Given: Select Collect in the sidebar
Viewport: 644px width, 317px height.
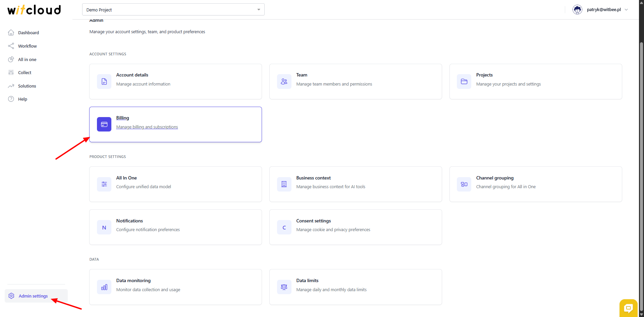Looking at the screenshot, I should [x=24, y=72].
